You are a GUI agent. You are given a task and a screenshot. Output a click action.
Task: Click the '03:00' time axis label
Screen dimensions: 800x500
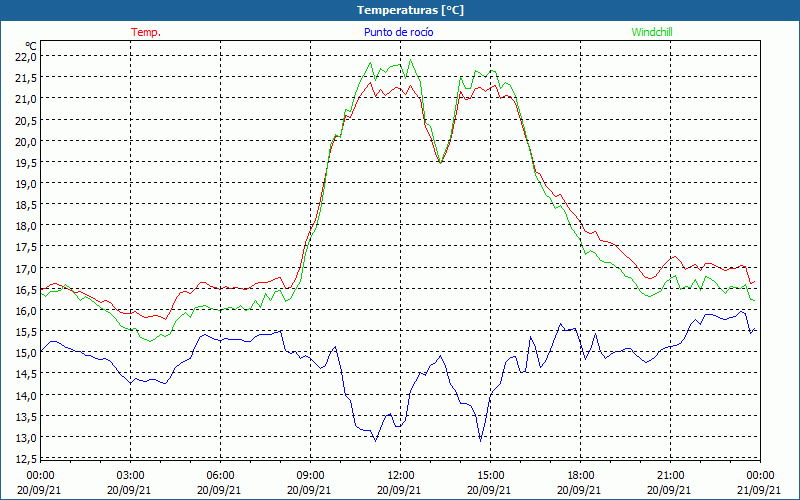pyautogui.click(x=130, y=476)
